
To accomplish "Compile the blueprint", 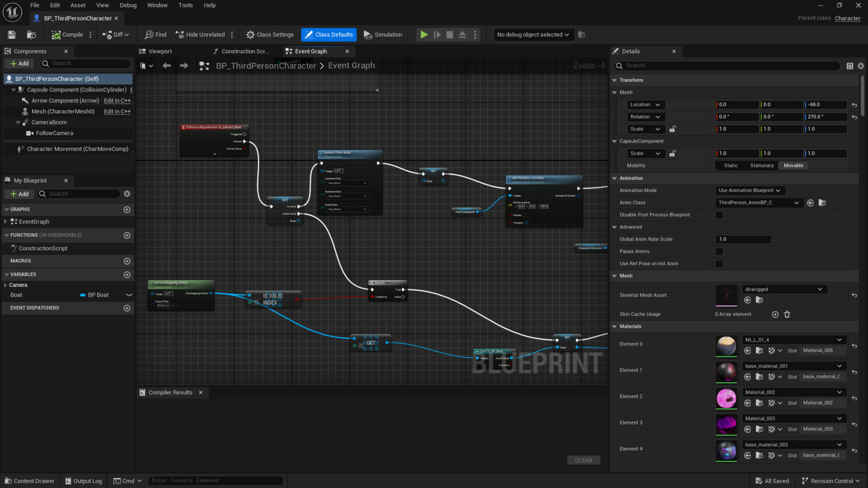I will [x=67, y=35].
